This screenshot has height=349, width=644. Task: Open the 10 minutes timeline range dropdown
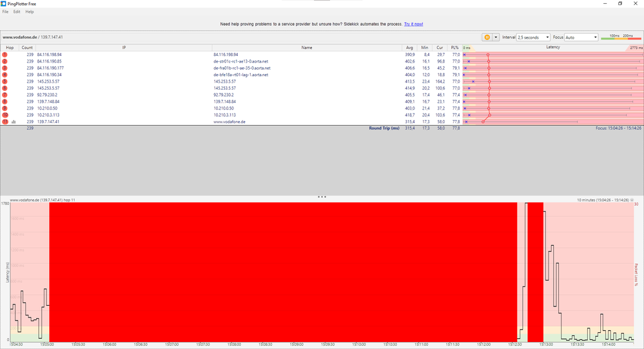click(632, 200)
